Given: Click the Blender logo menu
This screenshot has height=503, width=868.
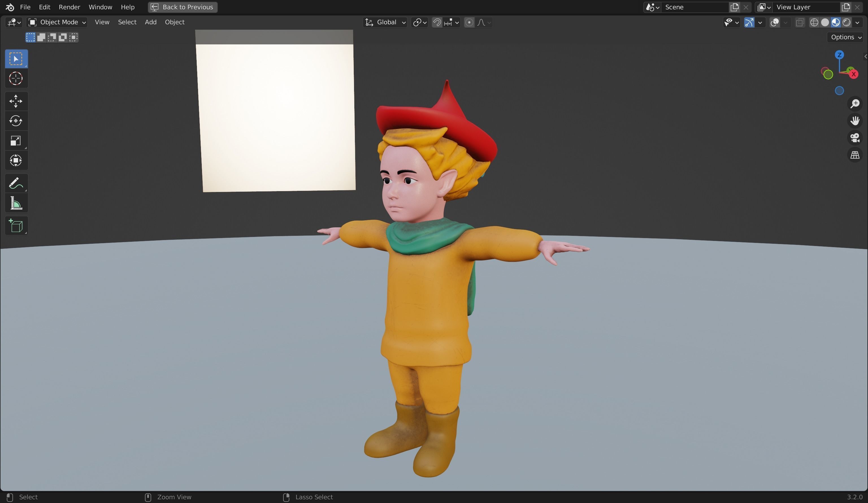Looking at the screenshot, I should tap(10, 7).
